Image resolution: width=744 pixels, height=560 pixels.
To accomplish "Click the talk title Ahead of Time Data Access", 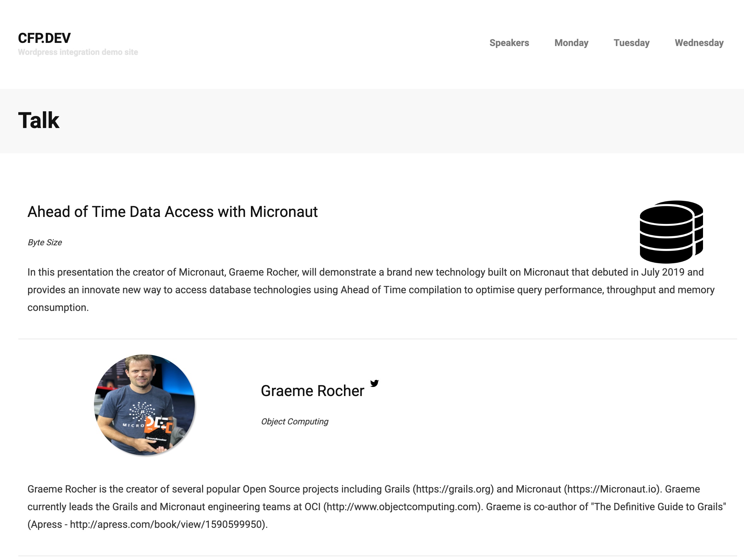I will click(x=172, y=212).
